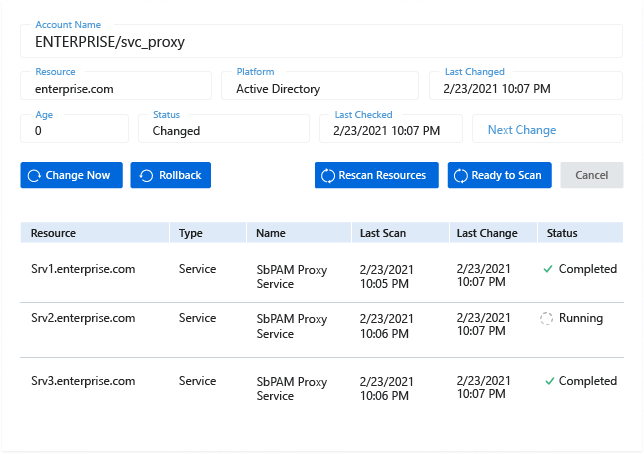Click the running spinner icon for Srv2.enterprise.com
The width and height of the screenshot is (644, 454).
point(546,318)
